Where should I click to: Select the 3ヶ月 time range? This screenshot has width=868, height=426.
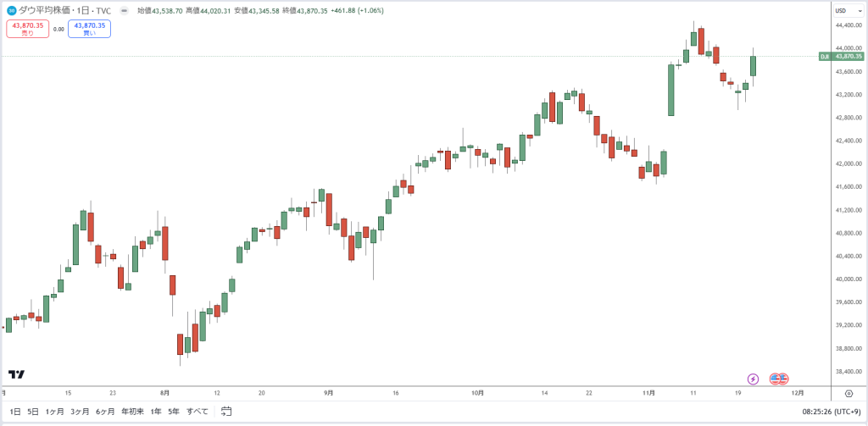(x=80, y=411)
